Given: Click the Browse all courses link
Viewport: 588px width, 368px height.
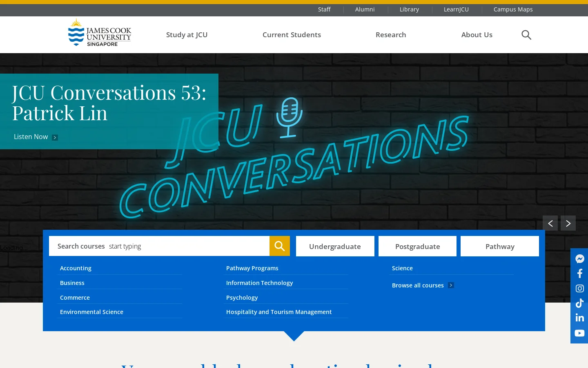Looking at the screenshot, I should tap(418, 285).
